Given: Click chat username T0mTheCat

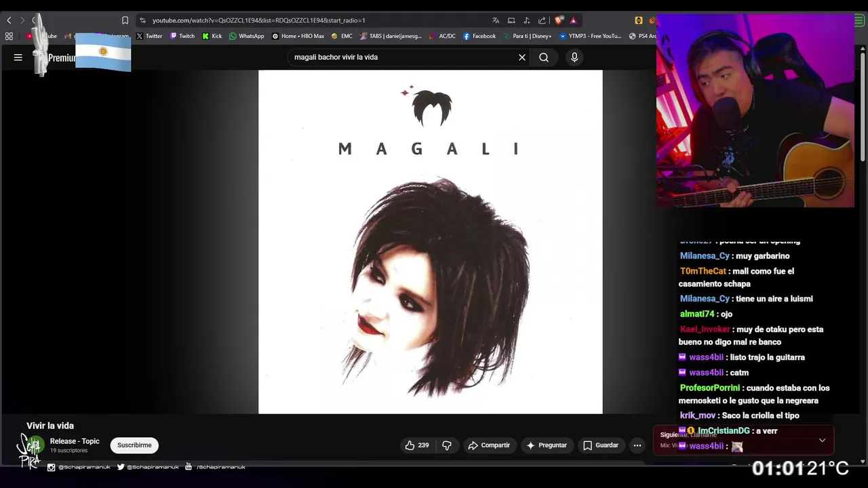Looking at the screenshot, I should pyautogui.click(x=703, y=271).
